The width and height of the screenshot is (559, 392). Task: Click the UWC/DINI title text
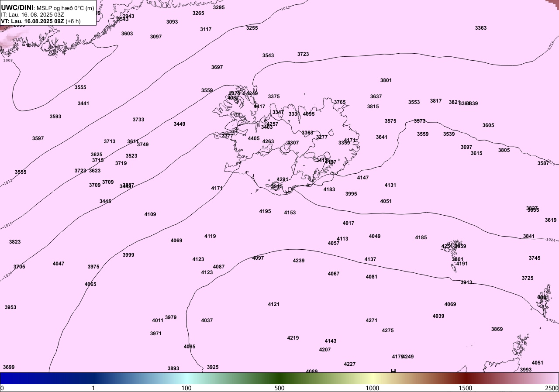click(x=17, y=7)
